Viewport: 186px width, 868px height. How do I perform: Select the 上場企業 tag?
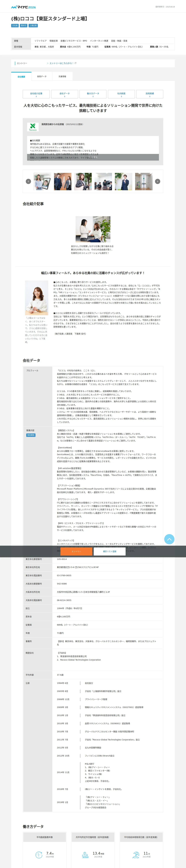tap(33, 26)
